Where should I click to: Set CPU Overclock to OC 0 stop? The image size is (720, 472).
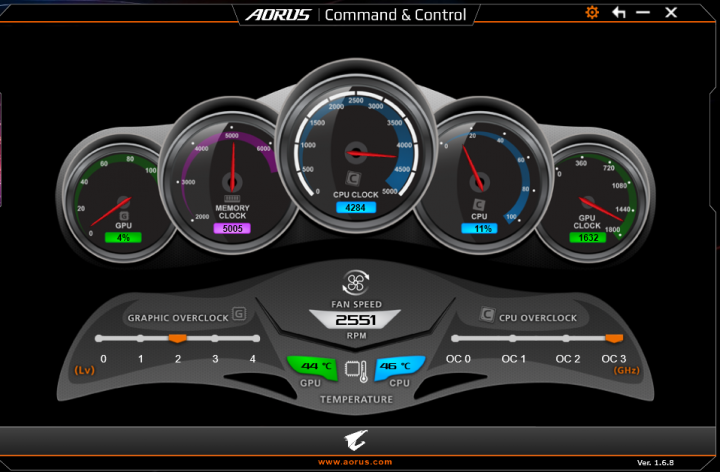(x=455, y=338)
